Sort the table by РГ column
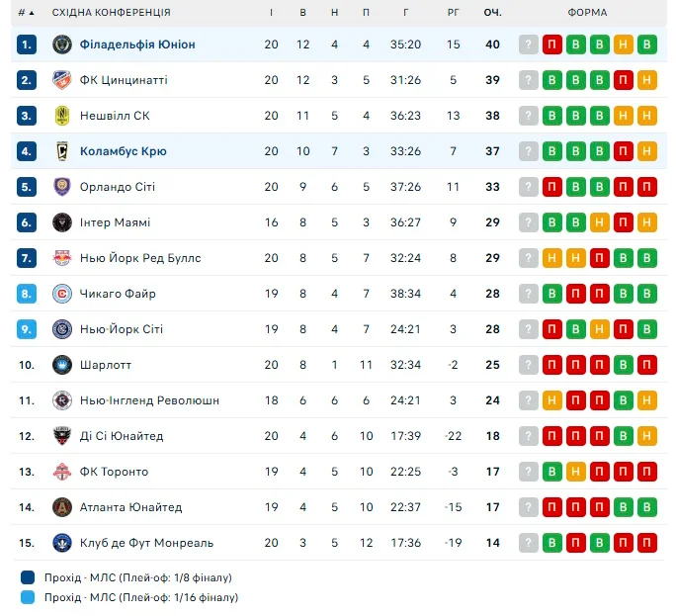676x616 pixels. pos(453,13)
